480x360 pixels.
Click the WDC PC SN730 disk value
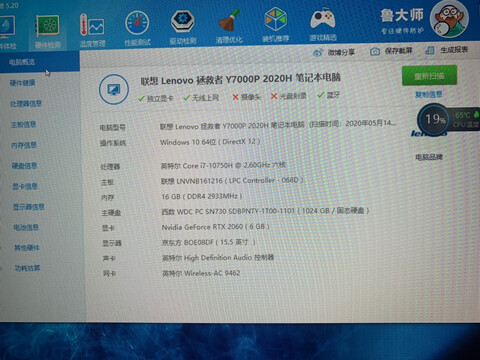pyautogui.click(x=265, y=211)
